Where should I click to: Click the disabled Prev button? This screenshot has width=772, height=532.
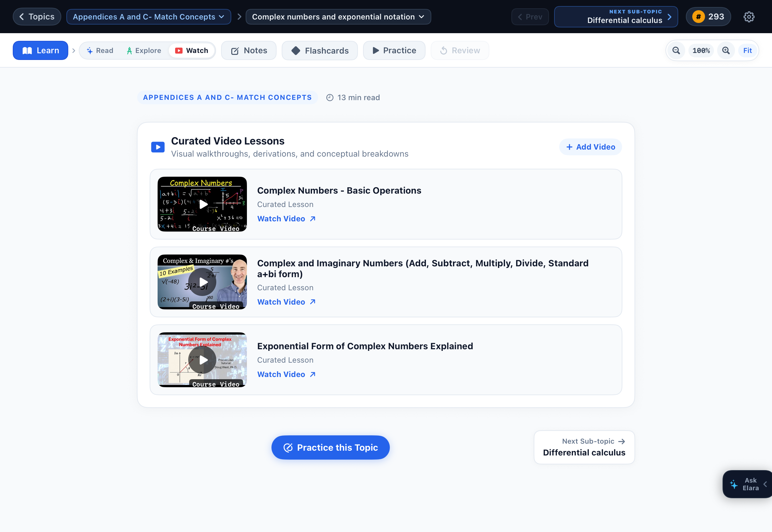click(530, 17)
